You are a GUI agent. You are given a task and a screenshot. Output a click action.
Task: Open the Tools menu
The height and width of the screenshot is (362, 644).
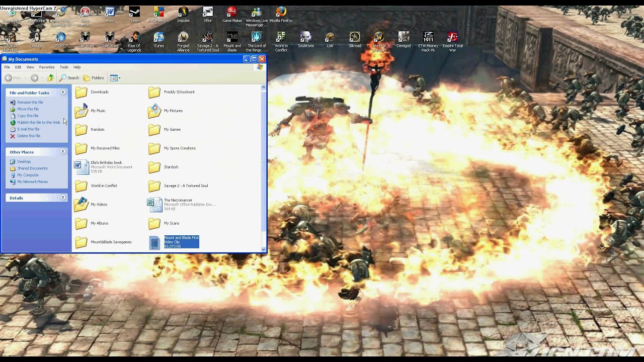(x=64, y=67)
